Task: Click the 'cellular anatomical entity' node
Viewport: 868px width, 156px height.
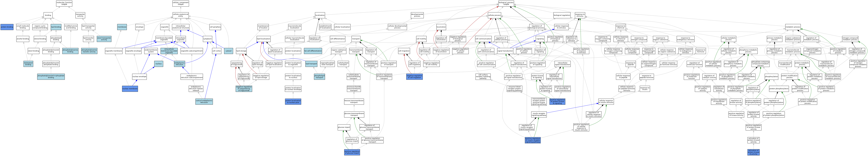Action: pyautogui.click(x=181, y=15)
